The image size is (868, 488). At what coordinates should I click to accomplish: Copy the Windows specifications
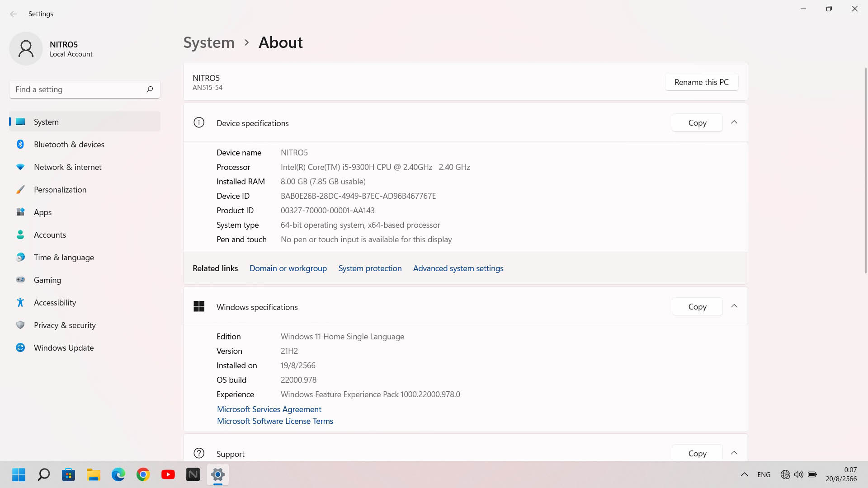(x=697, y=306)
